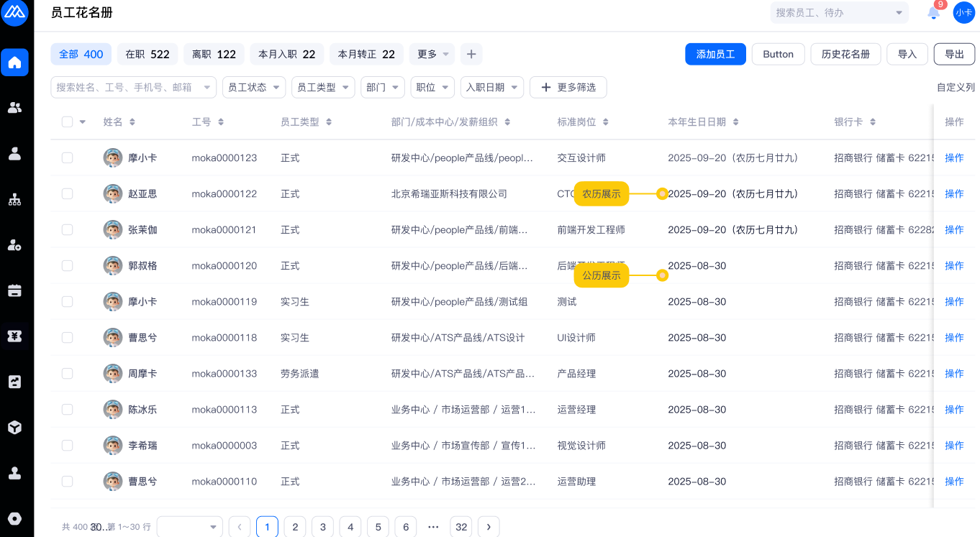The width and height of the screenshot is (980, 537).
Task: Open the organization chart sidebar icon
Action: click(14, 200)
